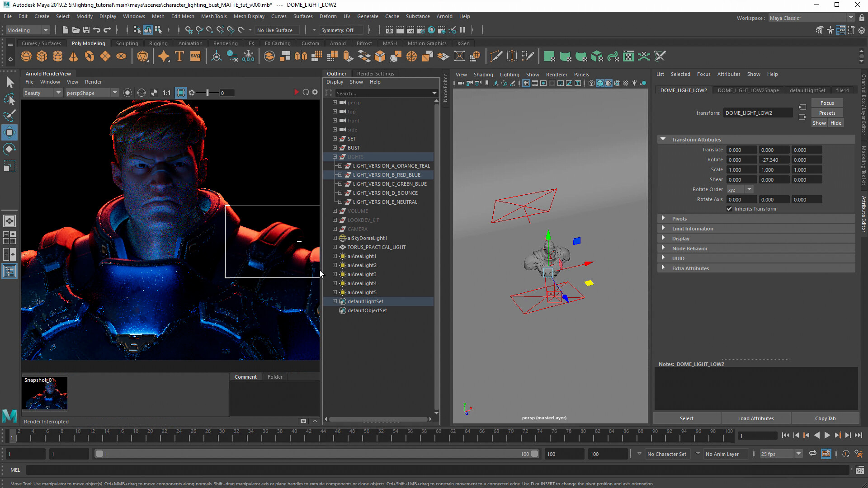Viewport: 868px width, 488px height.
Task: Open DOME_LIGHT_LOW2Shape attribute tab
Action: [748, 90]
